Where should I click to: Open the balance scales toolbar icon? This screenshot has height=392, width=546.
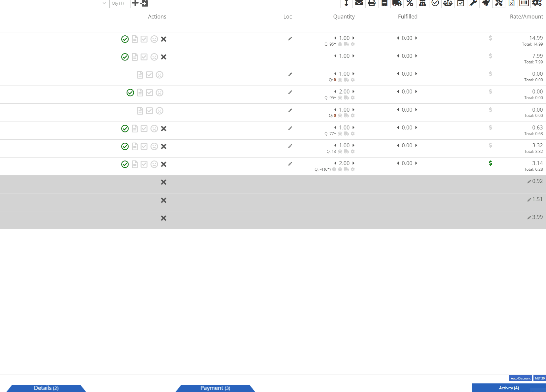coord(448,3)
